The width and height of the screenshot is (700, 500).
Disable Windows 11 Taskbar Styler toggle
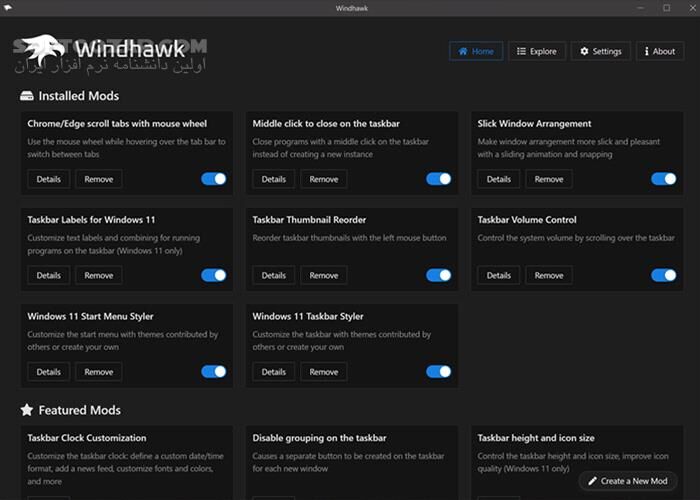(x=438, y=372)
